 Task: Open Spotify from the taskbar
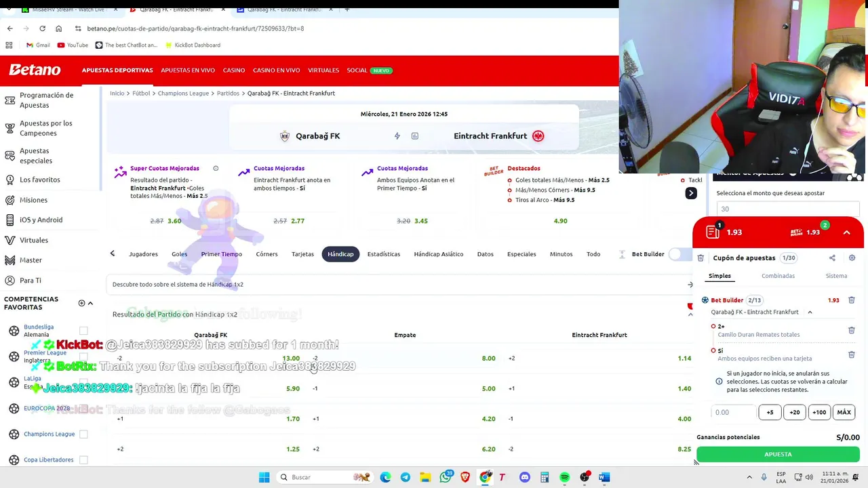(x=564, y=477)
